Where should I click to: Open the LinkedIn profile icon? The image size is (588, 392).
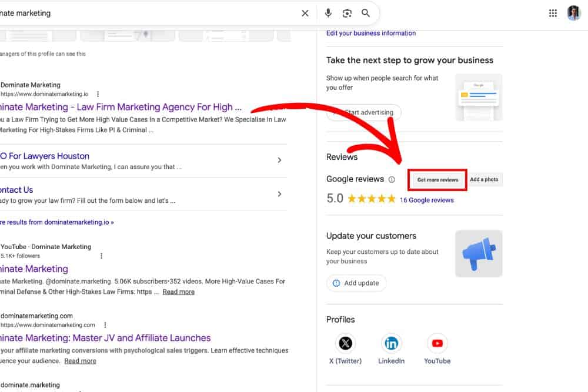(x=391, y=343)
